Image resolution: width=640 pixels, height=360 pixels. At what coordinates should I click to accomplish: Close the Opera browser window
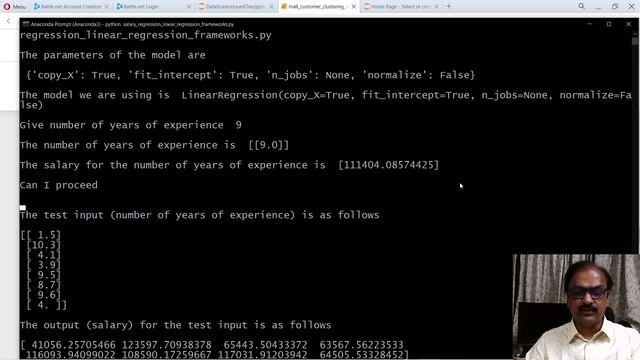(631, 7)
